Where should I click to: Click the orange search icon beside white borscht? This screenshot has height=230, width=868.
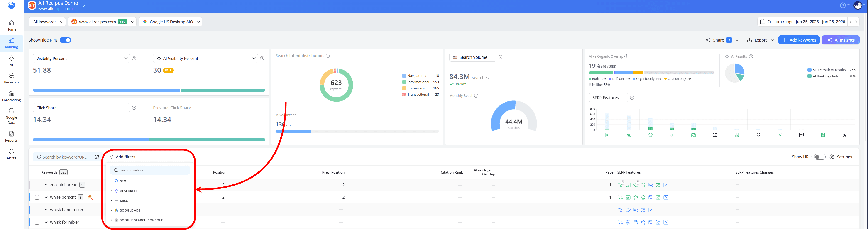click(x=90, y=197)
